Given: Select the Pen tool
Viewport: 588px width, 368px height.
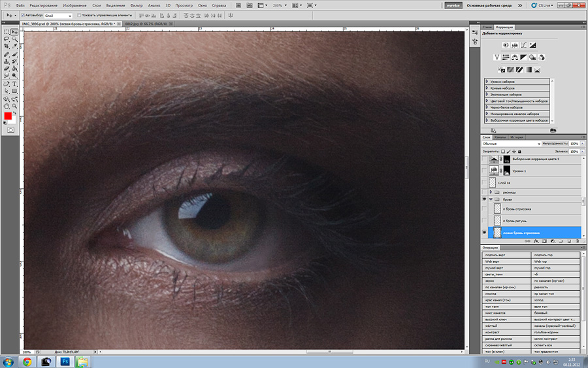Looking at the screenshot, I should coord(7,84).
